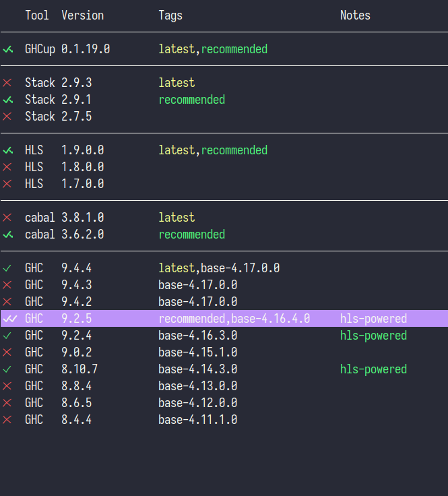This screenshot has height=496, width=448.
Task: Click base-4.13.0.0 tag of GHC 8.8.4
Action: [197, 385]
